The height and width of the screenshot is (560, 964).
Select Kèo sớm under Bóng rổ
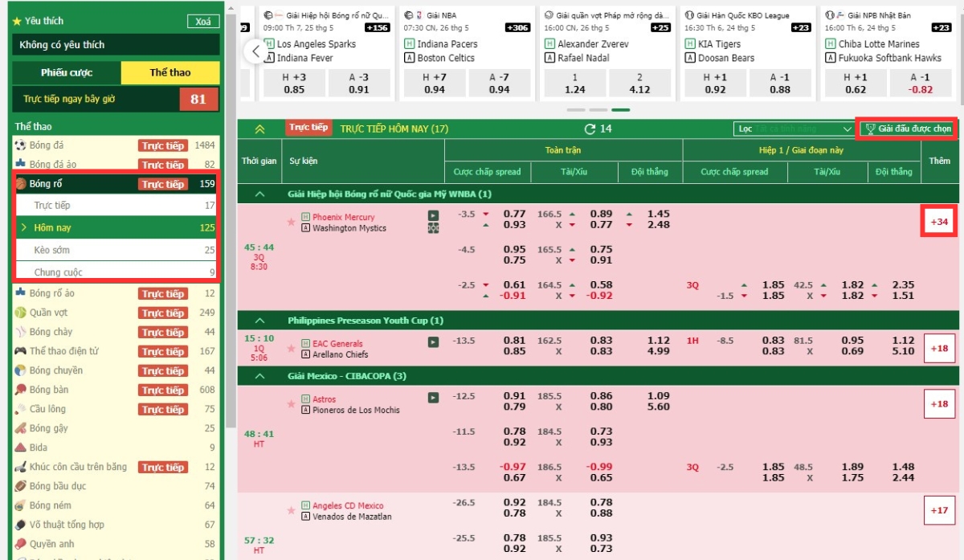pos(51,250)
